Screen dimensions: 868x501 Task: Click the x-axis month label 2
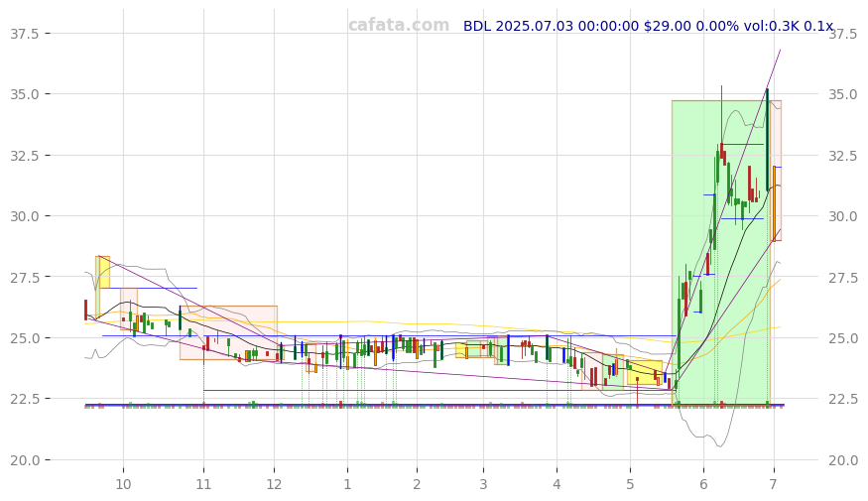tap(417, 484)
